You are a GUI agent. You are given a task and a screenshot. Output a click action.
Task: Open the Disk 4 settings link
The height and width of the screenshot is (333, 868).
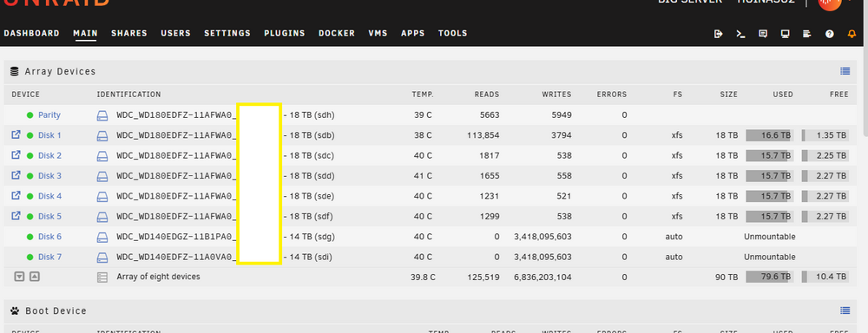click(x=49, y=196)
